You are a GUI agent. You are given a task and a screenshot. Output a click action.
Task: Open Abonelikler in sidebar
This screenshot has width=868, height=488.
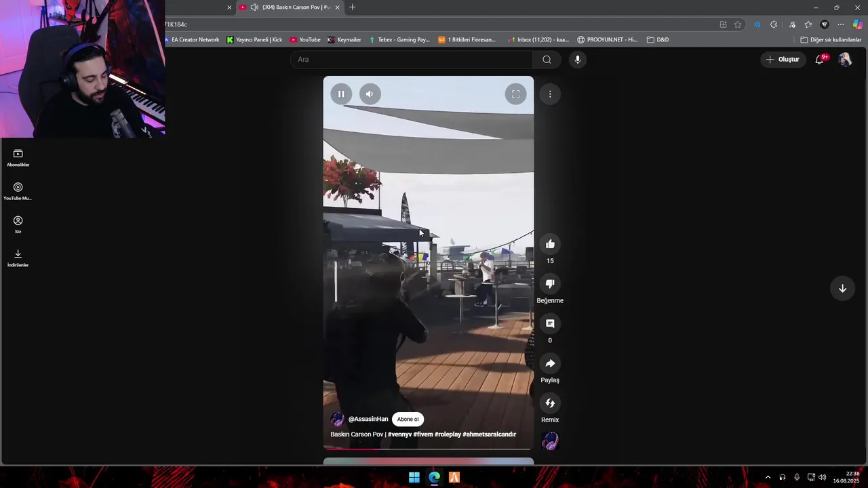click(x=18, y=158)
